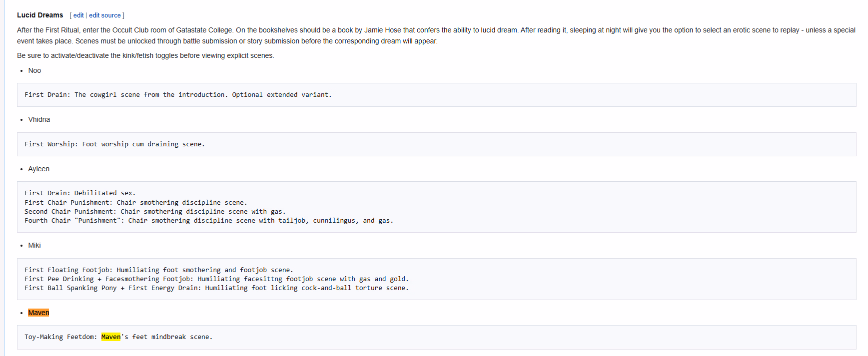Viewport: 868px width, 356px height.
Task: Select the "Vhidna" bullet item
Action: [39, 119]
